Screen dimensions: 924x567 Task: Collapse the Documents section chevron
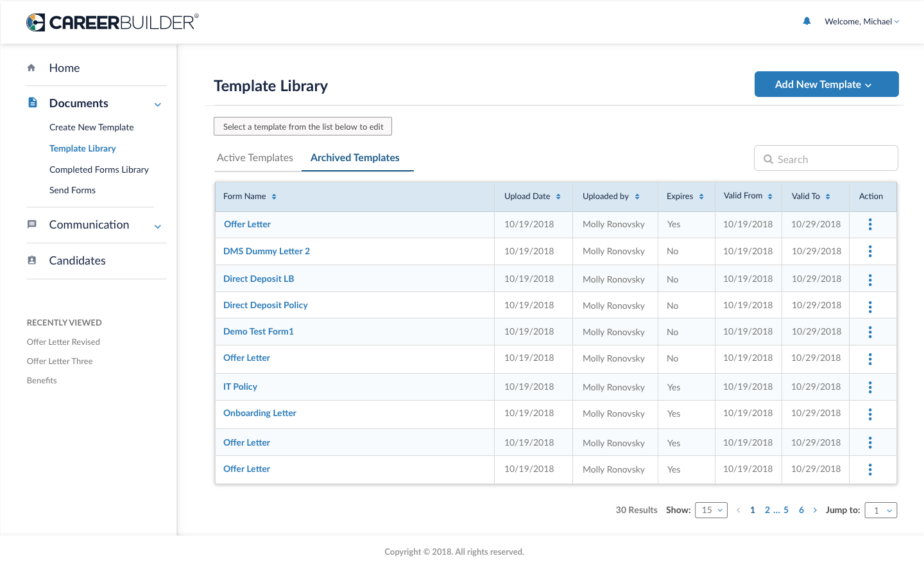click(x=158, y=105)
